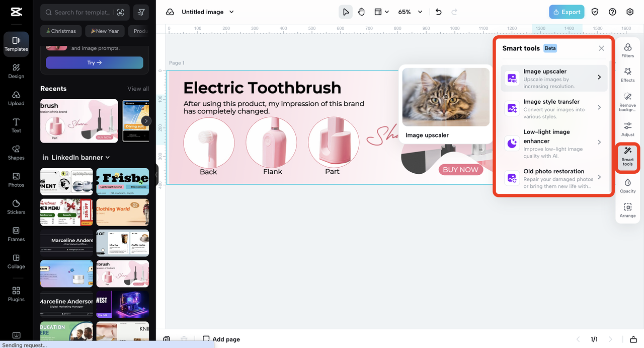This screenshot has height=348, width=644.
Task: Open the Upload sidebar panel
Action: 16,98
